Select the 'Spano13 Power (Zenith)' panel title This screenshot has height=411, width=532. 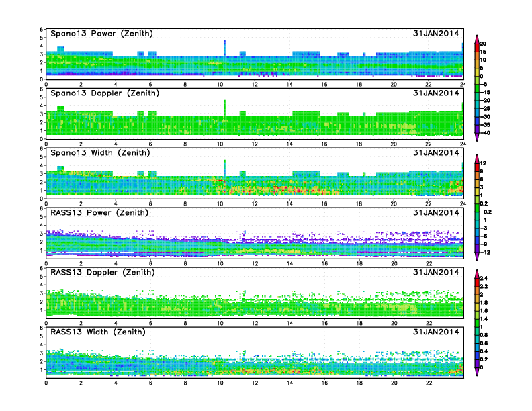(102, 33)
